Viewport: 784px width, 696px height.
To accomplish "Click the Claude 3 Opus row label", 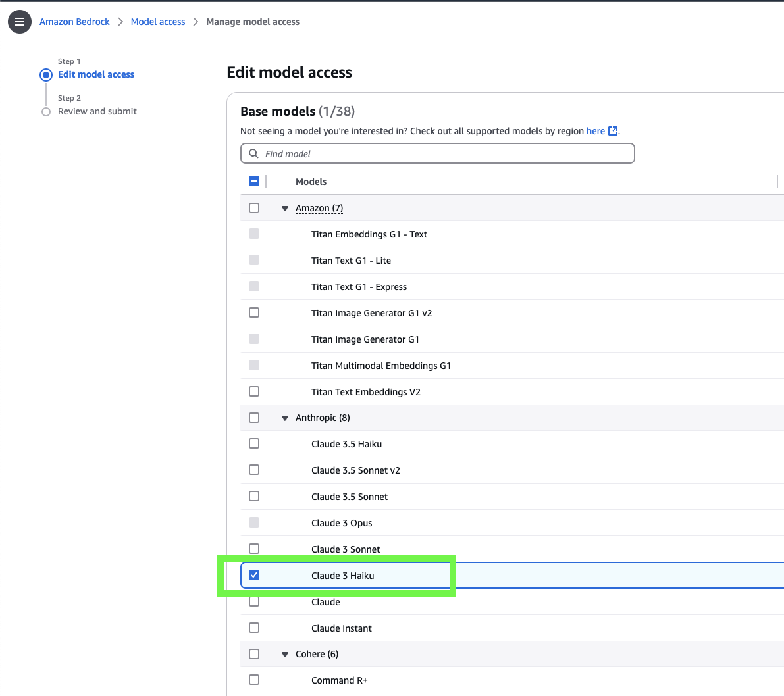I will coord(342,523).
